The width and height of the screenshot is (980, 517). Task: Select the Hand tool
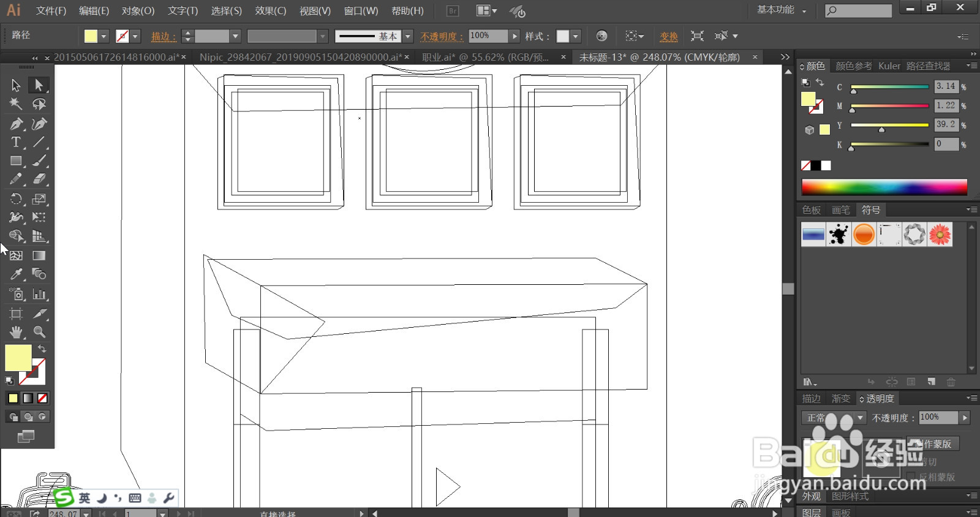[x=16, y=332]
